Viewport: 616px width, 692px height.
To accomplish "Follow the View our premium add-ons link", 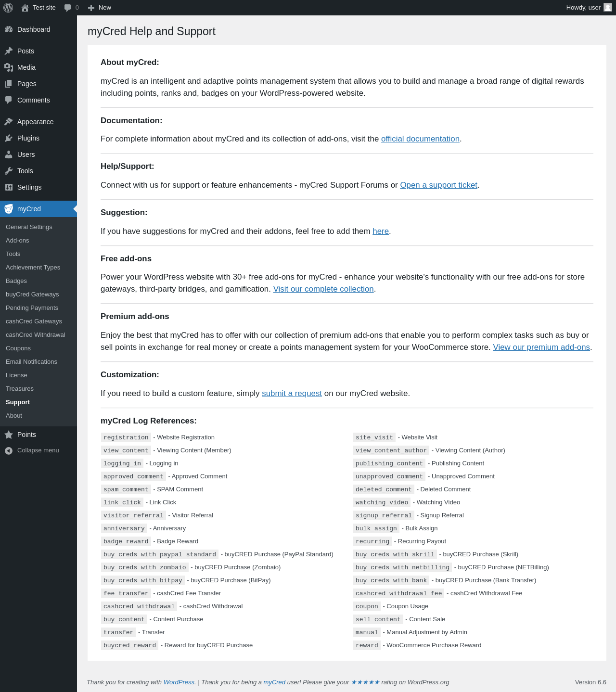I will click(x=541, y=347).
